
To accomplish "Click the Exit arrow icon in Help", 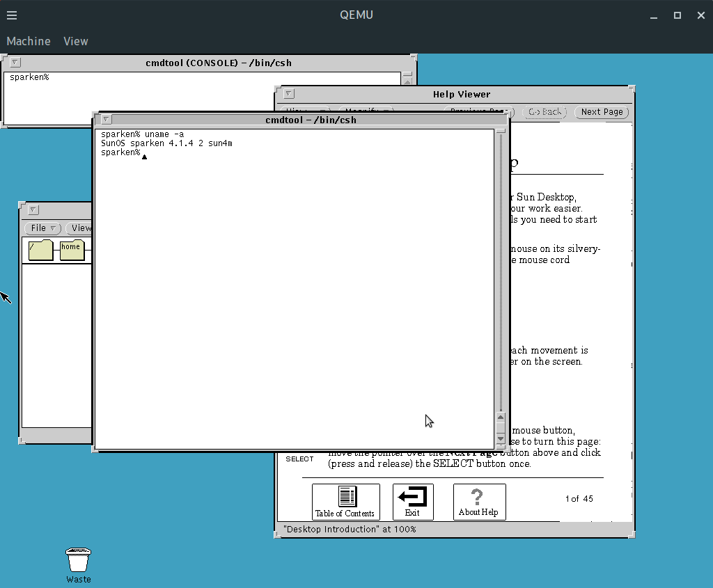I will point(412,501).
